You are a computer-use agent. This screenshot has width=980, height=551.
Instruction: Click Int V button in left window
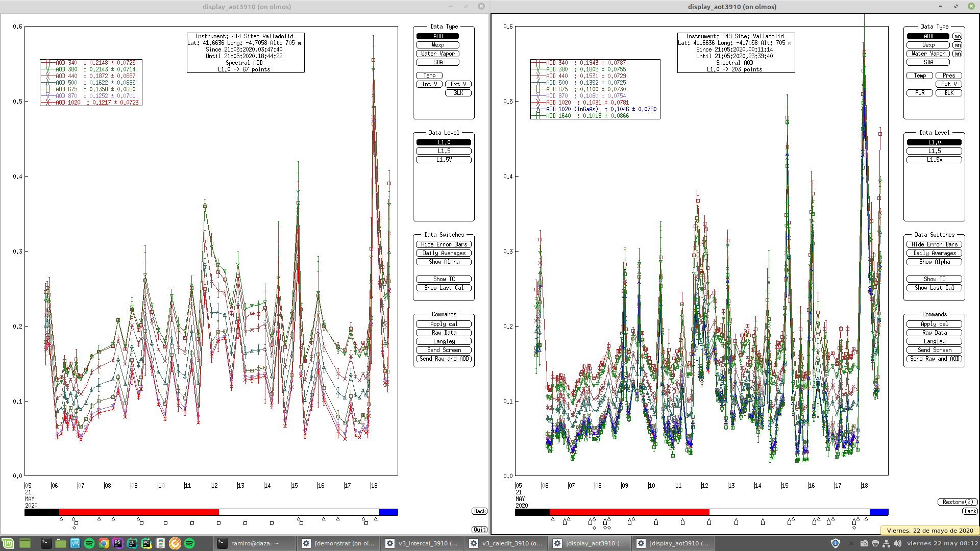tap(429, 84)
